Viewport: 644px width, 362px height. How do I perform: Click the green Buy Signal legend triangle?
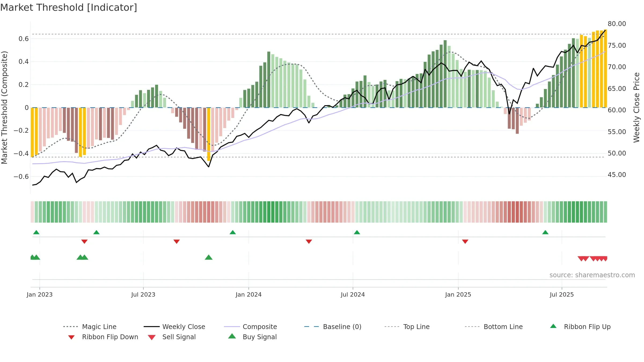coord(232,336)
